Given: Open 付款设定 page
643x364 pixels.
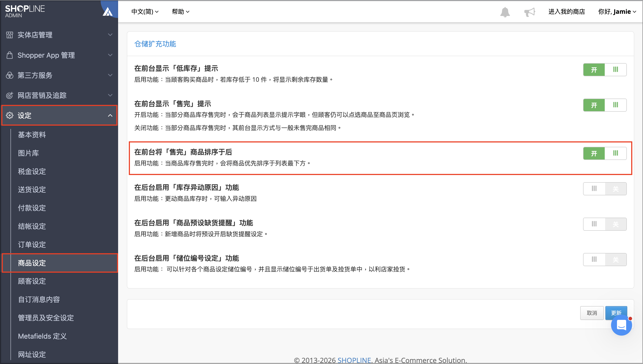Looking at the screenshot, I should [32, 208].
